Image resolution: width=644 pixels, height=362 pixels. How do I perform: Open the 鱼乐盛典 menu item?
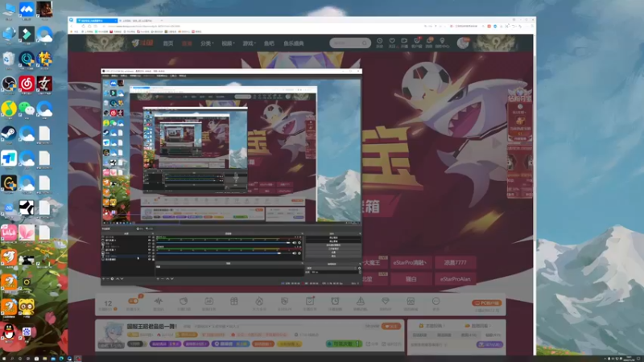[x=294, y=43]
